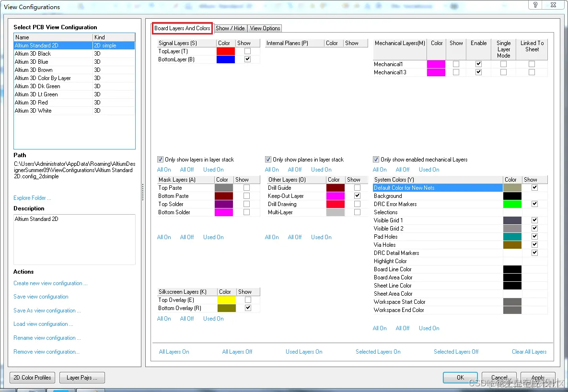Toggle Only show enabled mechanical Layers
Screen dimensions: 568x392
[376, 160]
